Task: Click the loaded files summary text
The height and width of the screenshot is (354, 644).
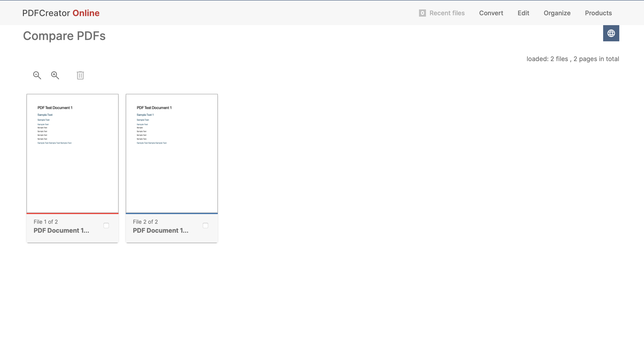Action: 573,59
